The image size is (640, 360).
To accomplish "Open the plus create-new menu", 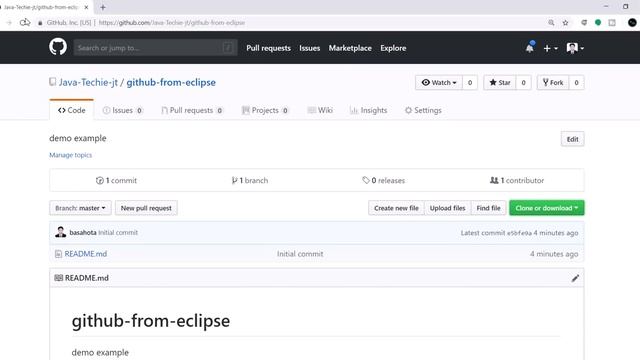I will [x=550, y=48].
